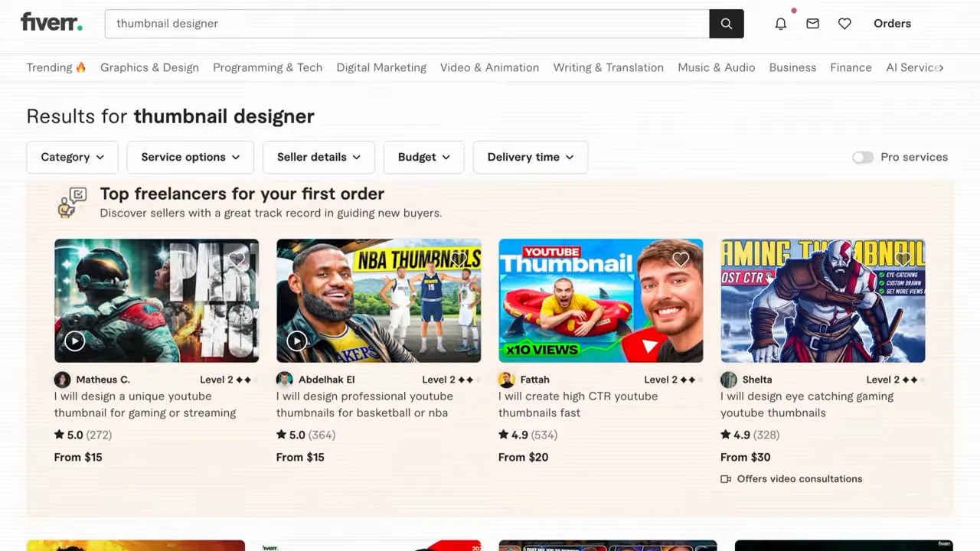
Task: Open Fattah seller profile name
Action: [534, 380]
